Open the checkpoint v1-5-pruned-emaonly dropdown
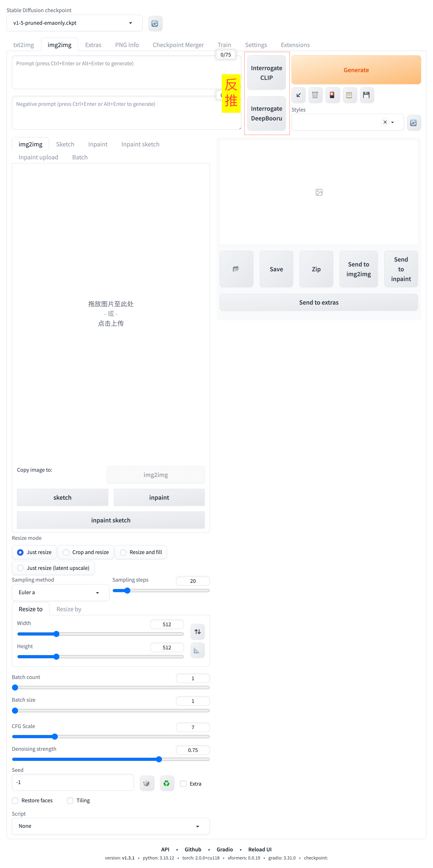Screen dimensions: 433x868 [74, 23]
